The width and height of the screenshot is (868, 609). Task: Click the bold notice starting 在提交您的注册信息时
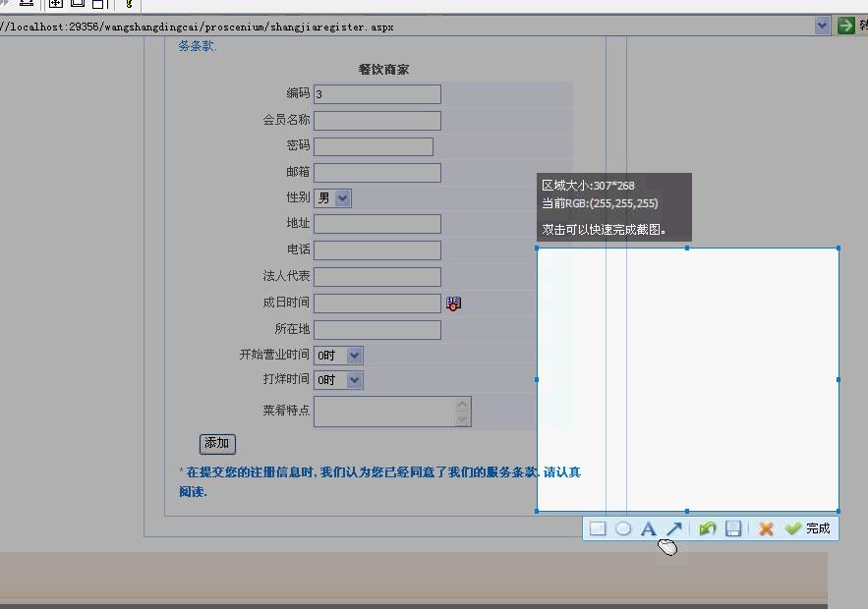click(x=379, y=481)
